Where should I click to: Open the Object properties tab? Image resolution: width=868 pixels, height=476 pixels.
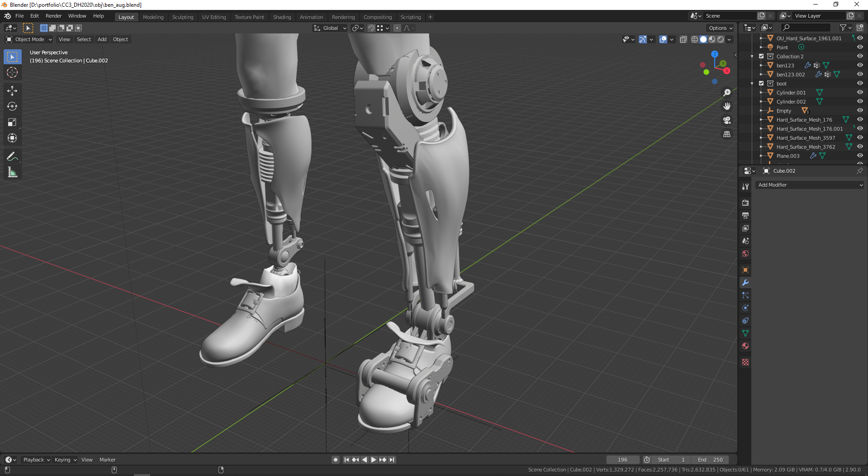745,270
